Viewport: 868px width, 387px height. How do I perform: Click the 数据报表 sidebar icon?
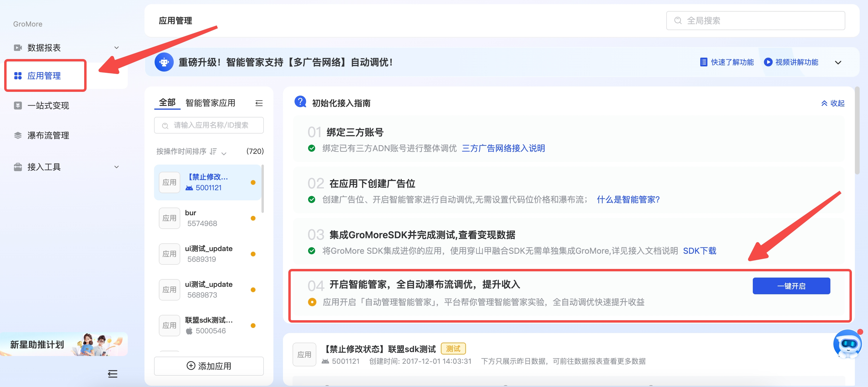(18, 48)
